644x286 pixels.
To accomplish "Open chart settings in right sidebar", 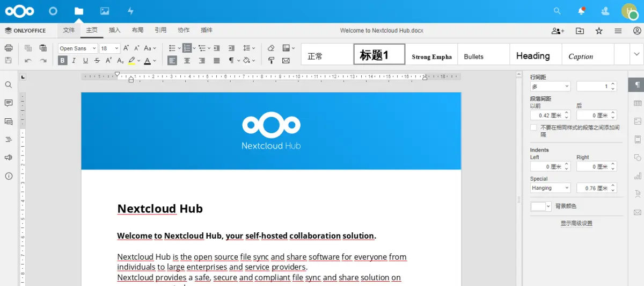I will 638,176.
